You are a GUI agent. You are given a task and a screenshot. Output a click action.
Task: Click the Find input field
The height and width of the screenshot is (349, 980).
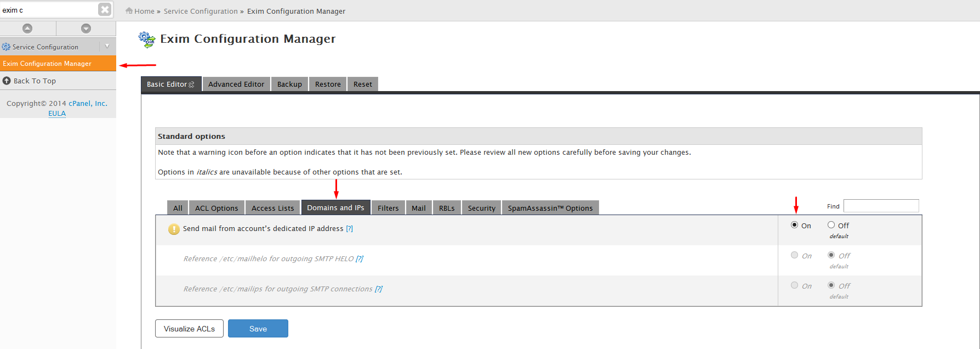[881, 206]
